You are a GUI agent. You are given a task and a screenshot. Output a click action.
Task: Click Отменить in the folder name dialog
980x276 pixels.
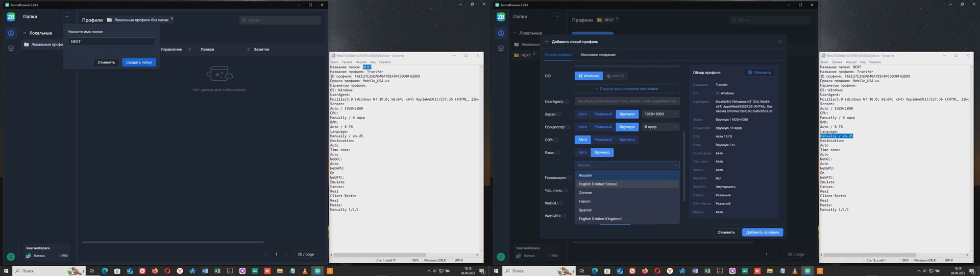click(106, 62)
